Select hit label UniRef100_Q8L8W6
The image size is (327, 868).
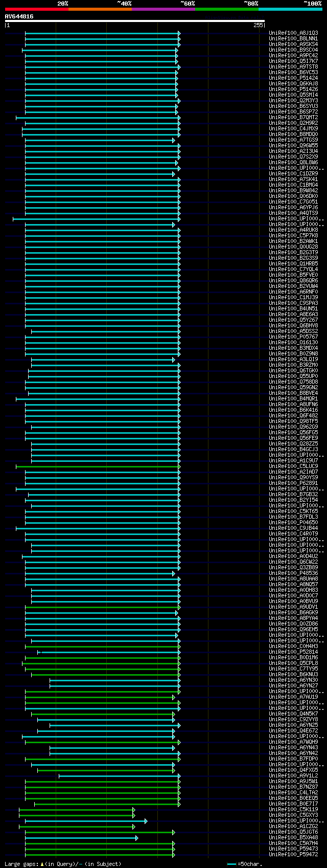coord(293,163)
